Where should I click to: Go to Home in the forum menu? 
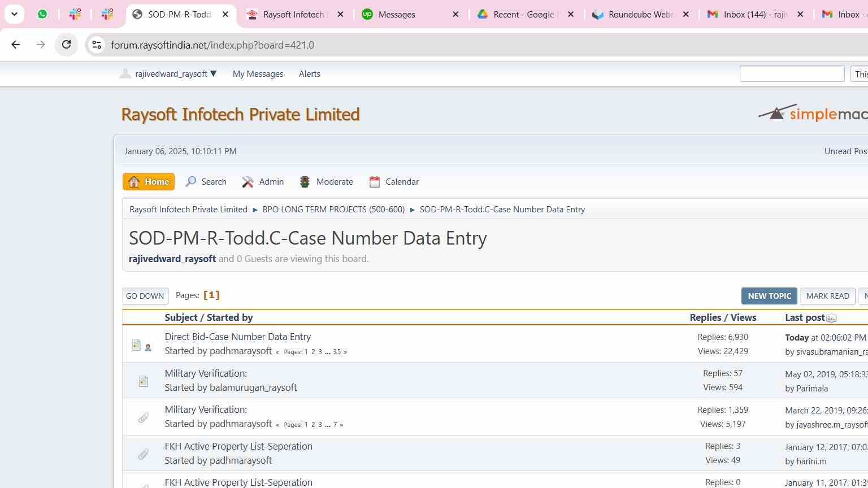point(149,182)
